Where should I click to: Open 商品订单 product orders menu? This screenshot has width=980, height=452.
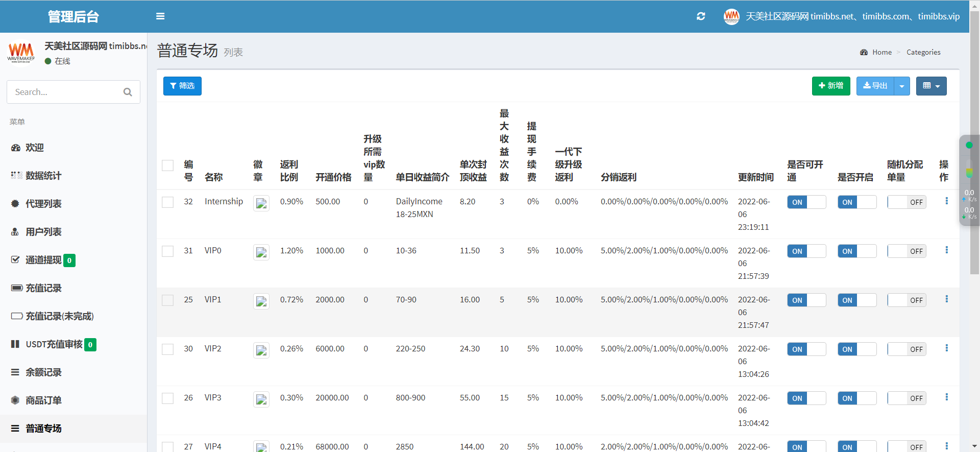click(x=73, y=400)
